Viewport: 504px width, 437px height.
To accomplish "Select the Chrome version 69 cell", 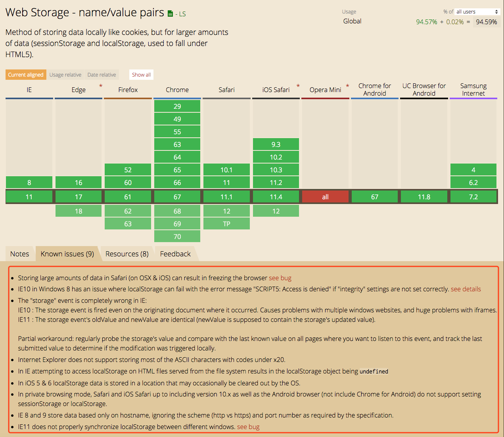I will point(177,224).
